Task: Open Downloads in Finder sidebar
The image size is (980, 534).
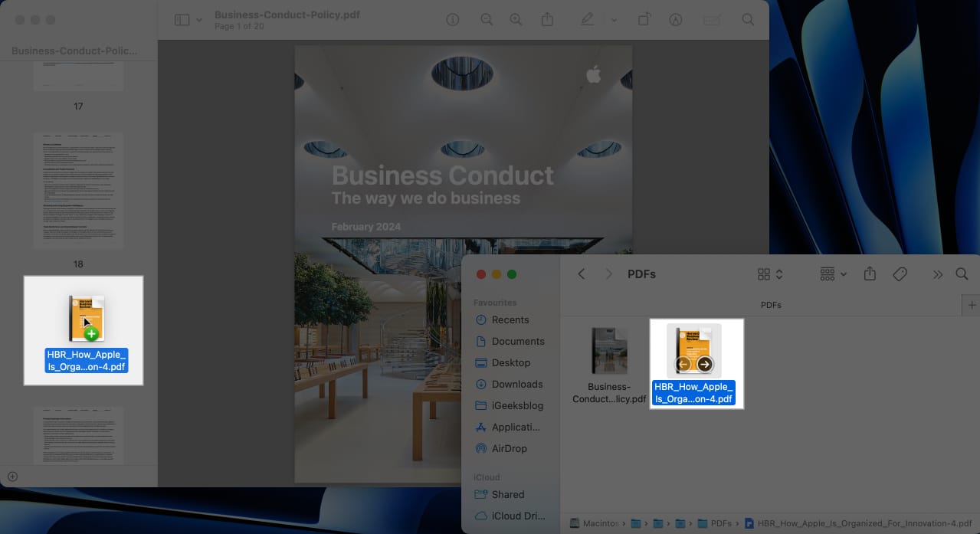Action: 510,384
